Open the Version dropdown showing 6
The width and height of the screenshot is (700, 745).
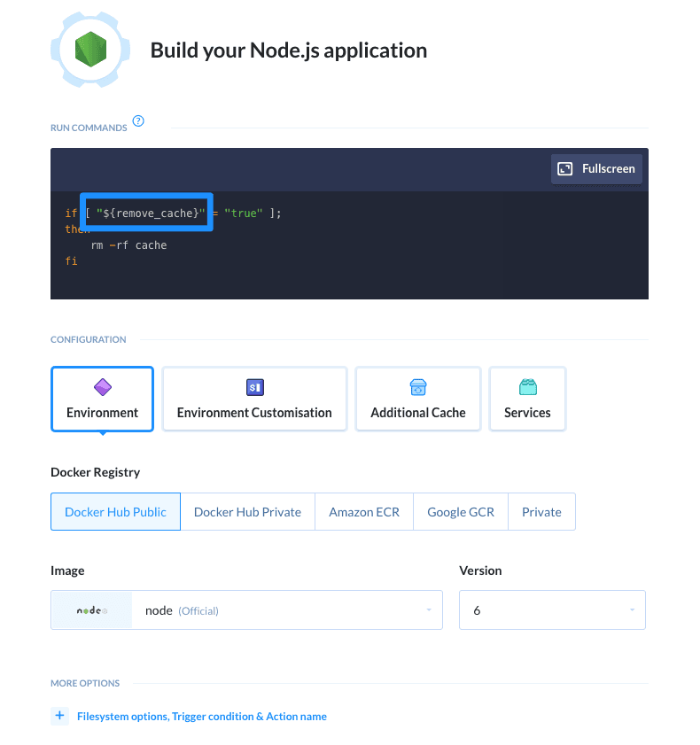pyautogui.click(x=552, y=610)
